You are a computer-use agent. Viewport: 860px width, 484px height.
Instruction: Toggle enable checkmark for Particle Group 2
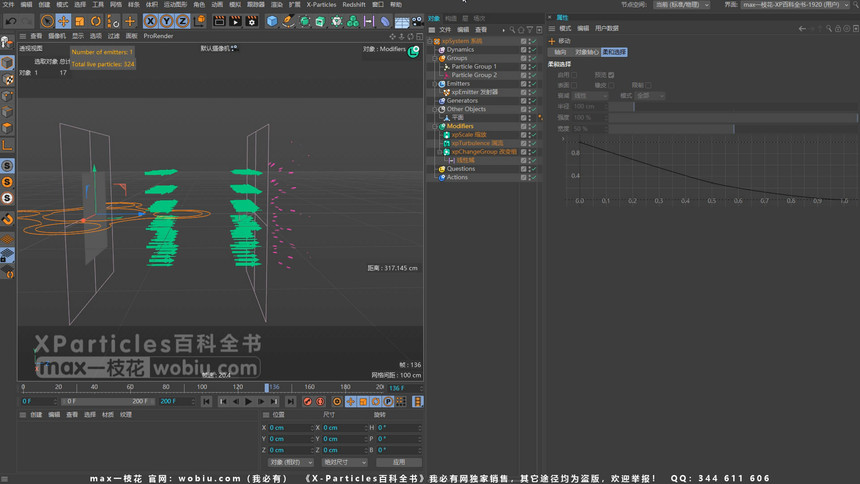[534, 75]
